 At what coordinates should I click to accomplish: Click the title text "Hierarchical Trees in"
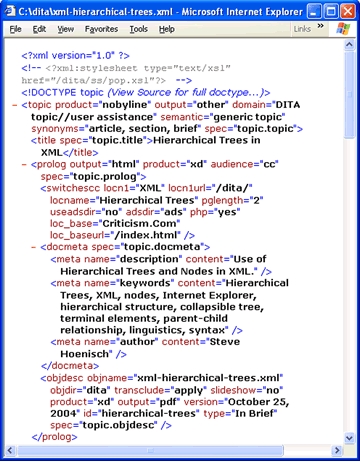pos(207,140)
